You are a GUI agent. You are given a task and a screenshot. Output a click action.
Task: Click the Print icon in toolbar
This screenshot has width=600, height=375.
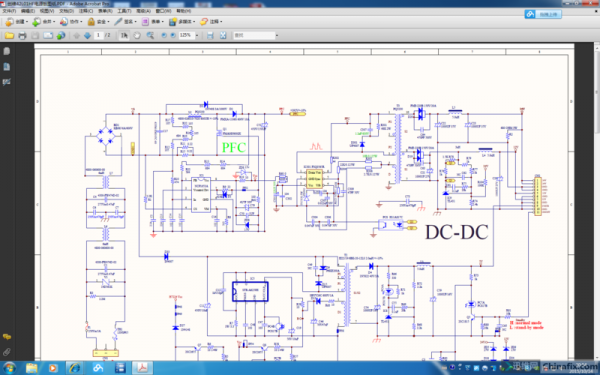[22, 36]
